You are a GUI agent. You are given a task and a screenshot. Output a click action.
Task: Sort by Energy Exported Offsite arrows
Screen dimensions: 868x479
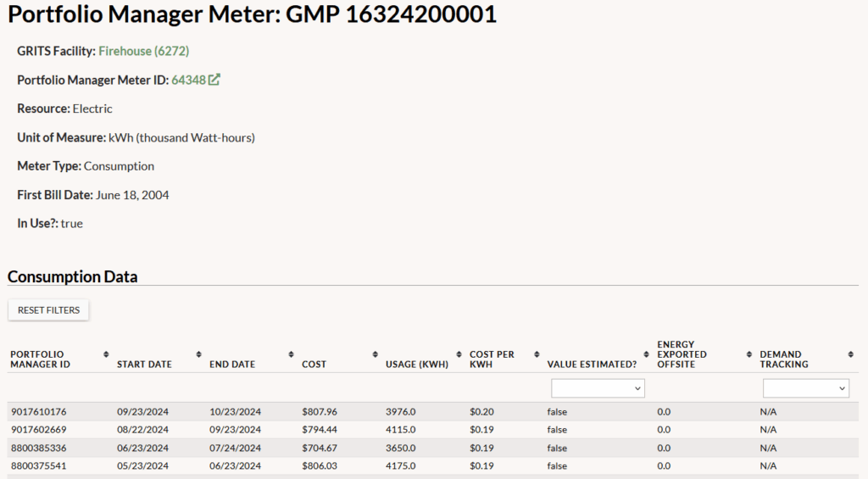tap(749, 354)
